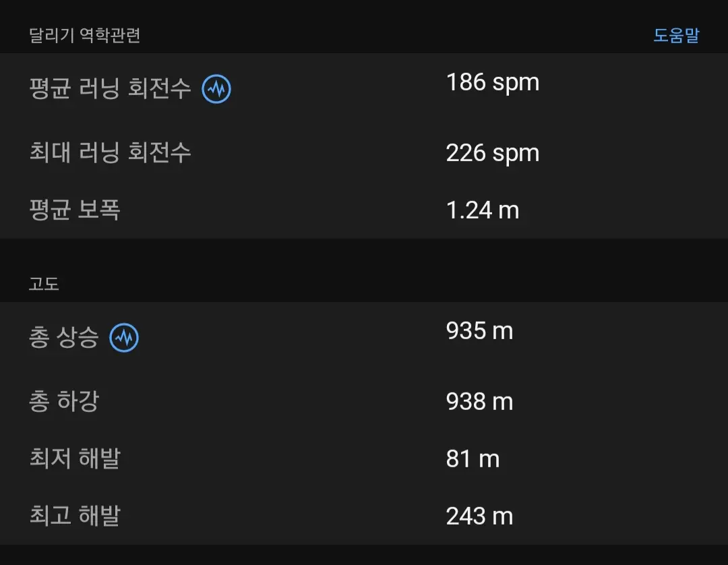Select the 최저 해발 label
728x565 pixels.
click(x=75, y=459)
